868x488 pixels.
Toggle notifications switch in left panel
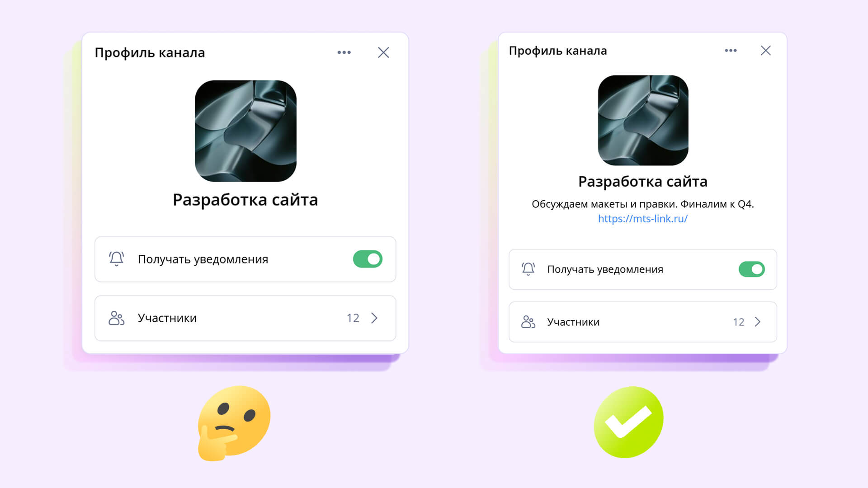368,259
